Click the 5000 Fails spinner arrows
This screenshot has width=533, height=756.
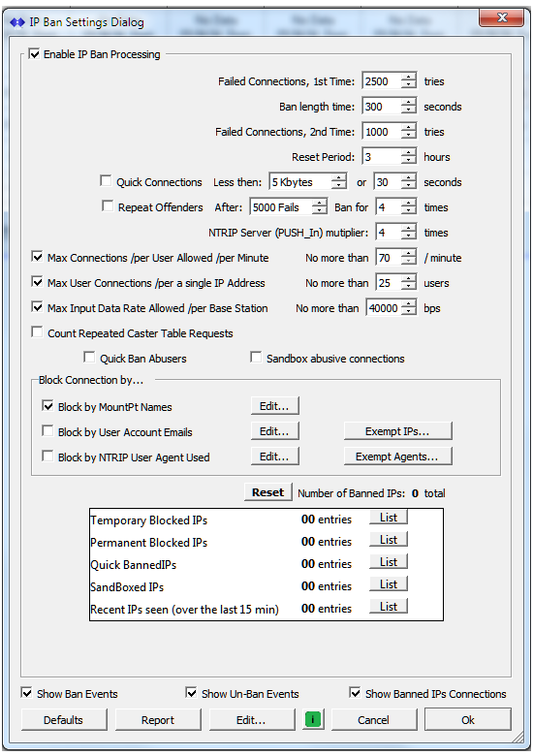coord(320,206)
